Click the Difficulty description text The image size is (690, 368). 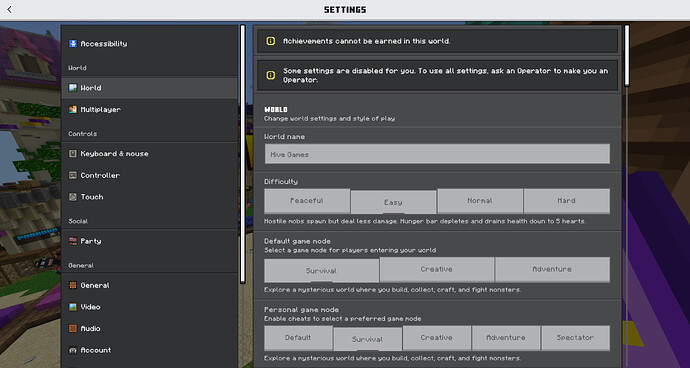coord(425,221)
